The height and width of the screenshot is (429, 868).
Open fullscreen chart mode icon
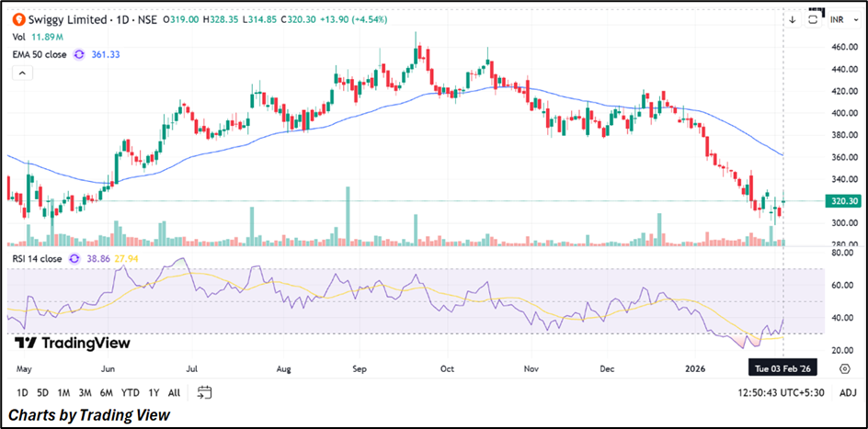click(x=813, y=18)
